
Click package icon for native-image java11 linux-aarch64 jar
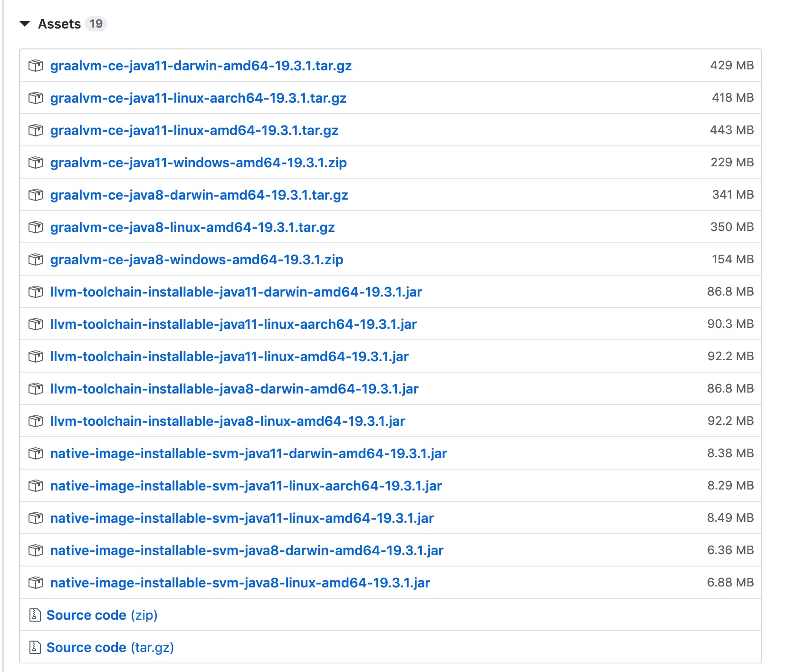36,486
